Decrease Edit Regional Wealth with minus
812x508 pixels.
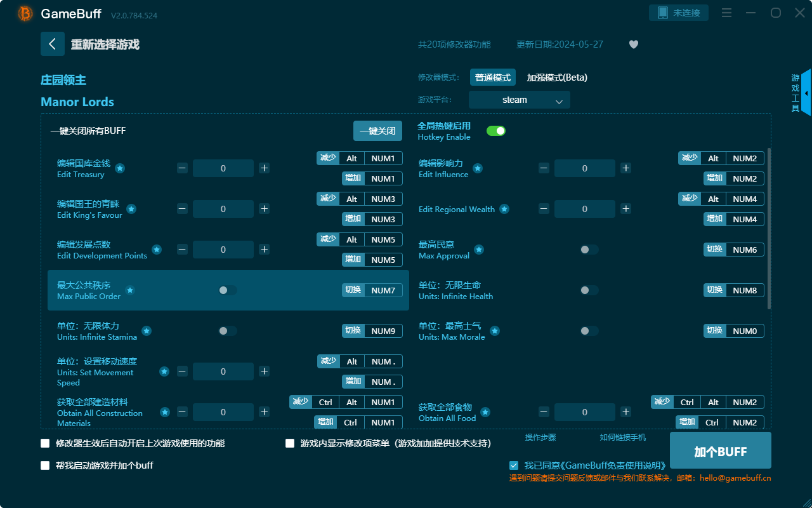(544, 209)
